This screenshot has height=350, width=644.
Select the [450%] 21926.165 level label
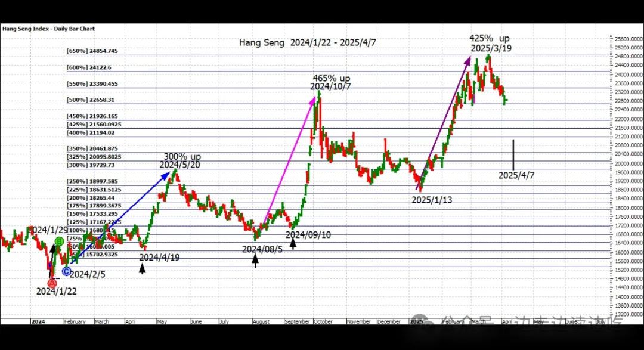pyautogui.click(x=92, y=116)
